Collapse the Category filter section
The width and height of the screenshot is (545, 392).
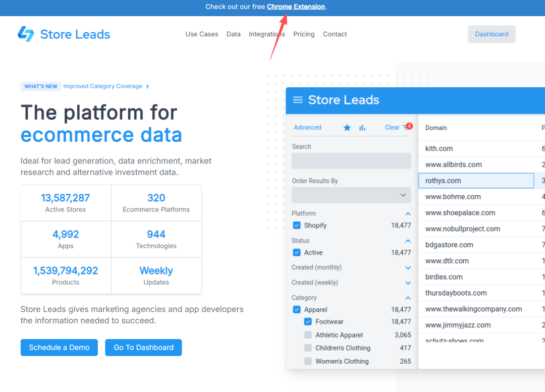pyautogui.click(x=408, y=298)
